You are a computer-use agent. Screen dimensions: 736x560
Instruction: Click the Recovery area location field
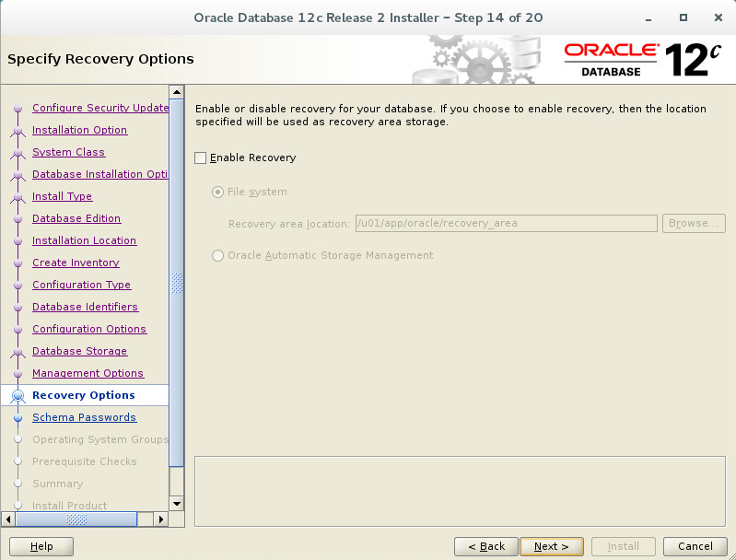(x=506, y=224)
